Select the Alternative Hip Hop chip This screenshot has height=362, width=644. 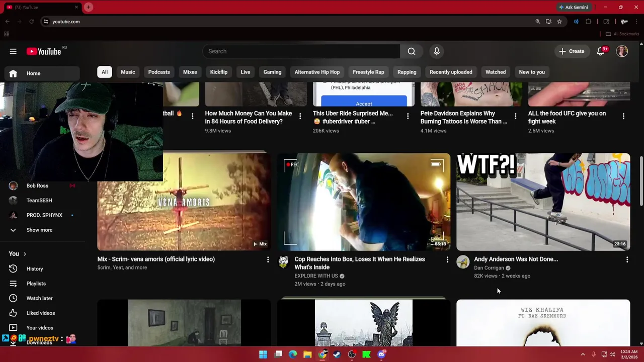[317, 72]
